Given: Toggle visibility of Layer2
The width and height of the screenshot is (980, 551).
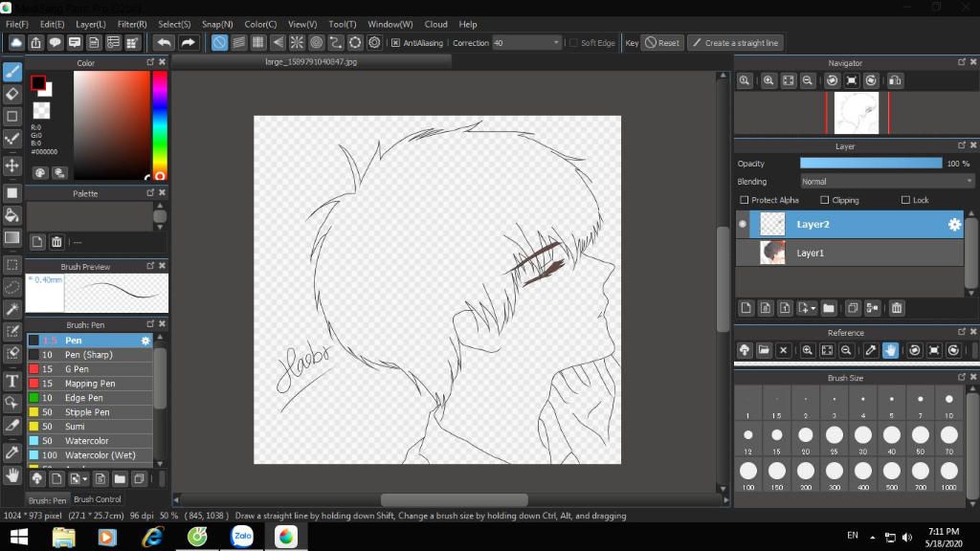Looking at the screenshot, I should coord(743,224).
